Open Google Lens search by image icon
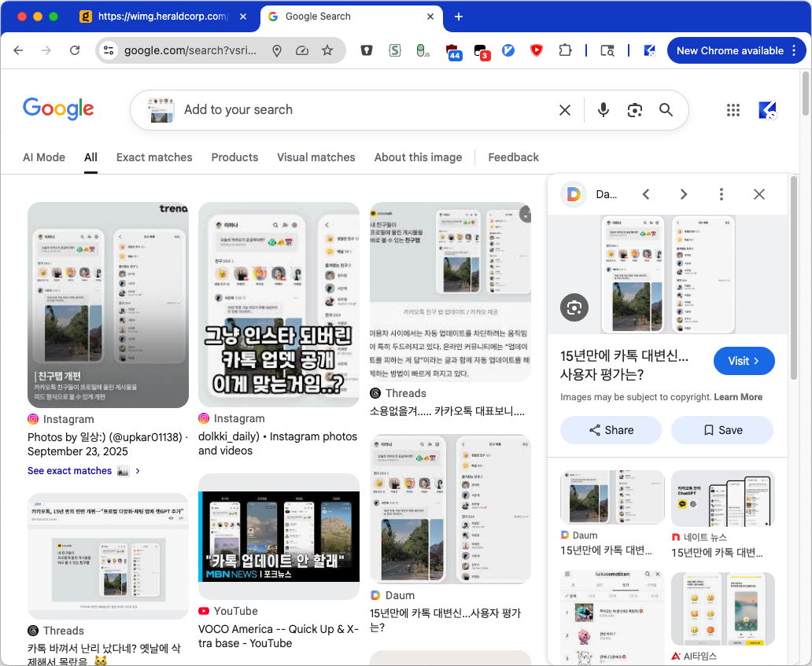812x666 pixels. pos(635,110)
